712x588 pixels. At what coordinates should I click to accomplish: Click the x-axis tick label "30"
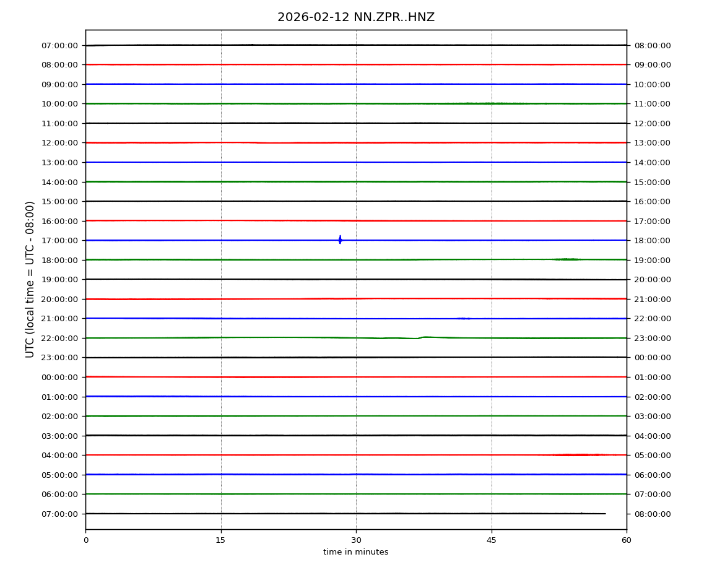point(356,540)
